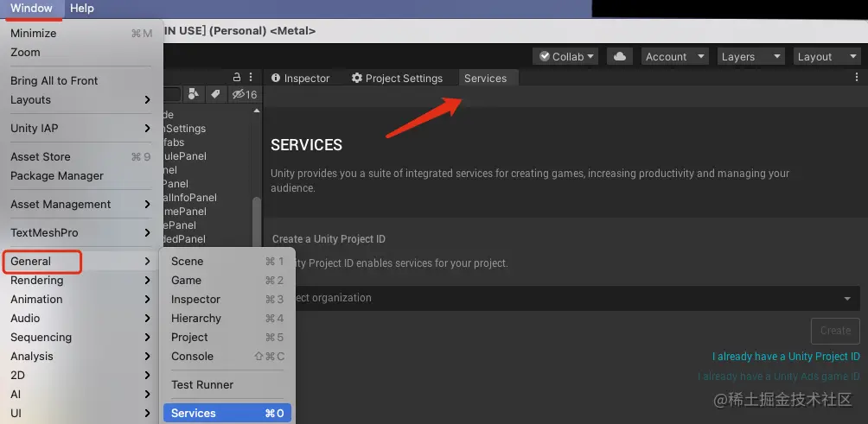Image resolution: width=868 pixels, height=424 pixels.
Task: Select the item ending in allInfoPanel
Action: click(190, 198)
